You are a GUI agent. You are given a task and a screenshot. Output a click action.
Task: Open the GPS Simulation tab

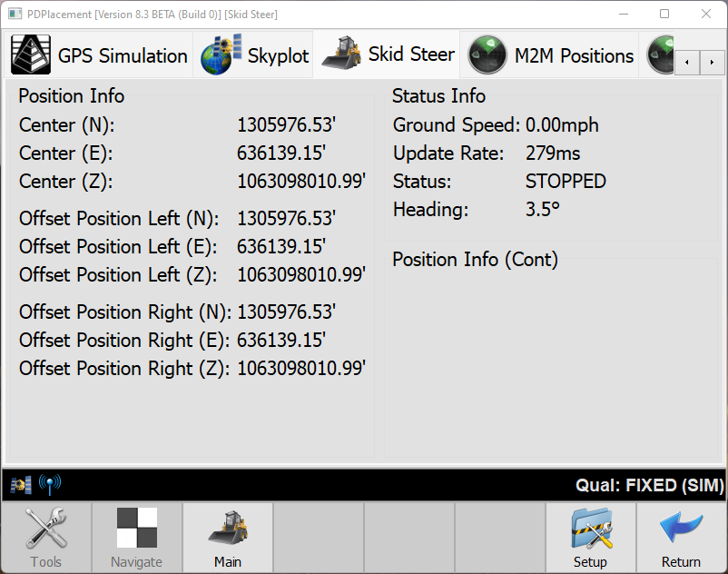(x=99, y=55)
